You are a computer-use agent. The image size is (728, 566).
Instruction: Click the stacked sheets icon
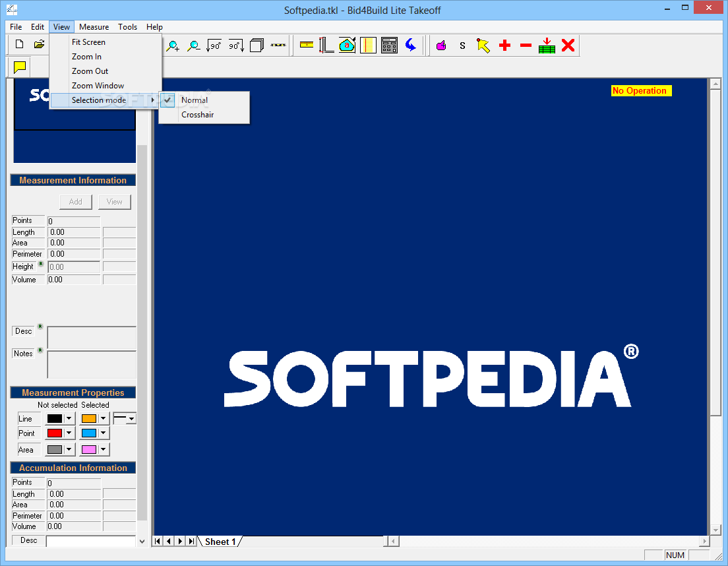[257, 46]
